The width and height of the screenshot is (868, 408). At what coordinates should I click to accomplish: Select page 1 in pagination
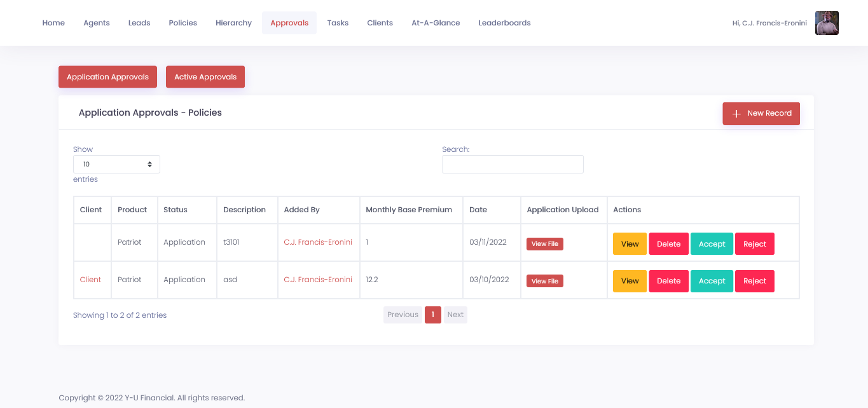[433, 315]
